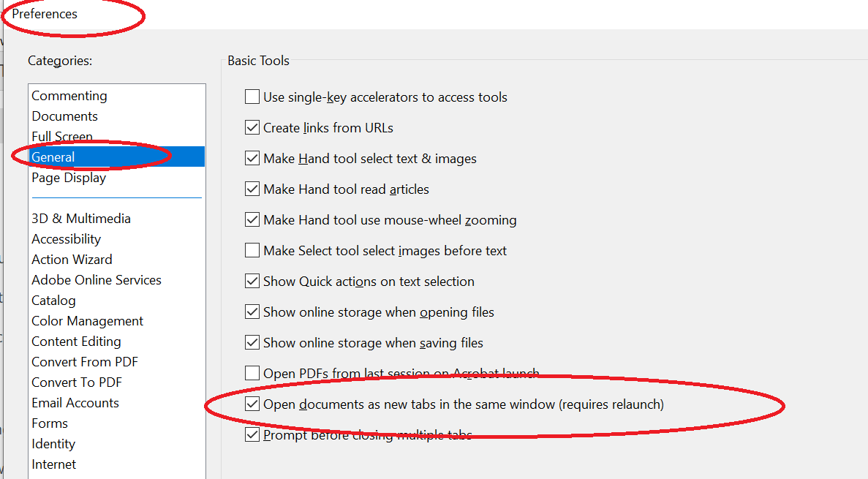The height and width of the screenshot is (479, 868).
Task: Enable Open PDFs from last session on launch
Action: (252, 373)
